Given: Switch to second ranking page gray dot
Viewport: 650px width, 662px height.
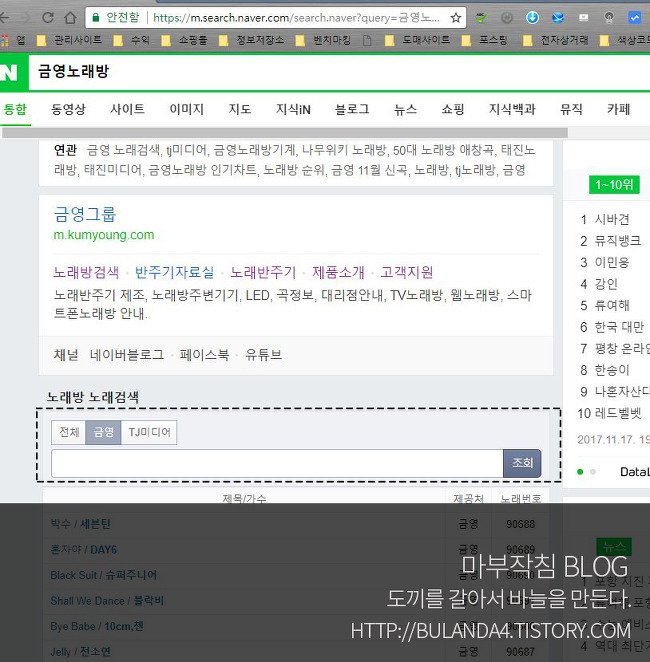Looking at the screenshot, I should tap(593, 472).
